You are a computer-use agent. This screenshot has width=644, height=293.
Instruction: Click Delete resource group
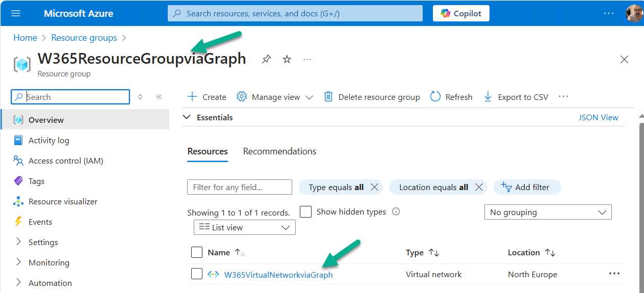(372, 97)
